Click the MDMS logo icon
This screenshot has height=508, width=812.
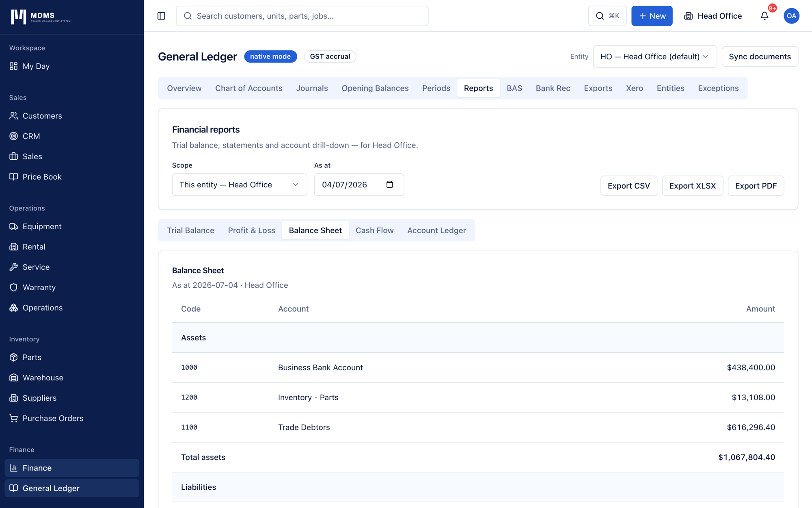click(18, 17)
